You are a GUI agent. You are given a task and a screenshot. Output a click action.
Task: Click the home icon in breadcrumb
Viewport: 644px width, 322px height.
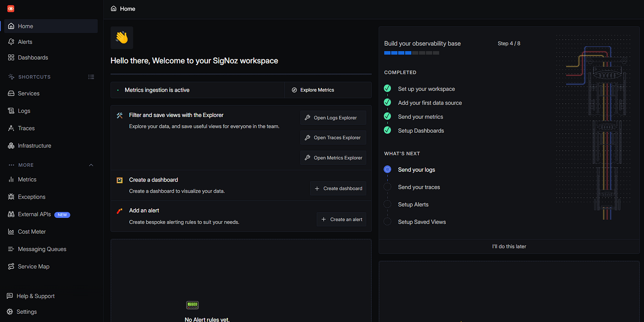point(114,9)
